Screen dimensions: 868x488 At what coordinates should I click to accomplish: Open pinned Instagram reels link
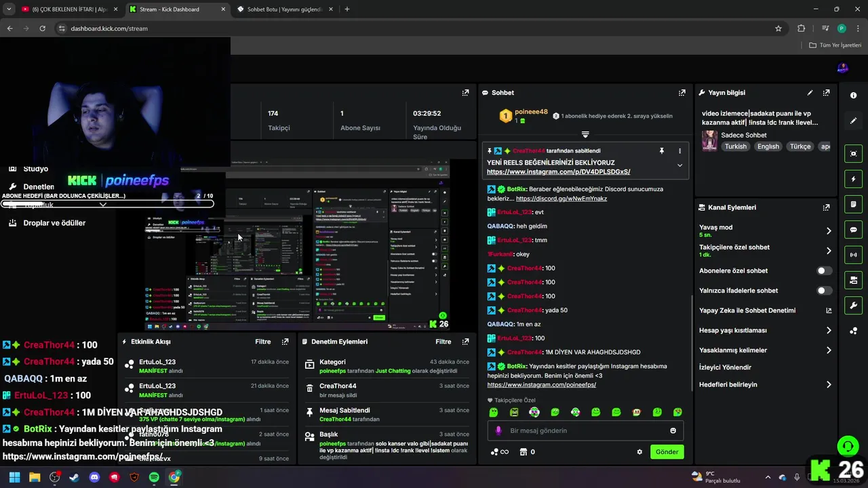click(x=559, y=172)
